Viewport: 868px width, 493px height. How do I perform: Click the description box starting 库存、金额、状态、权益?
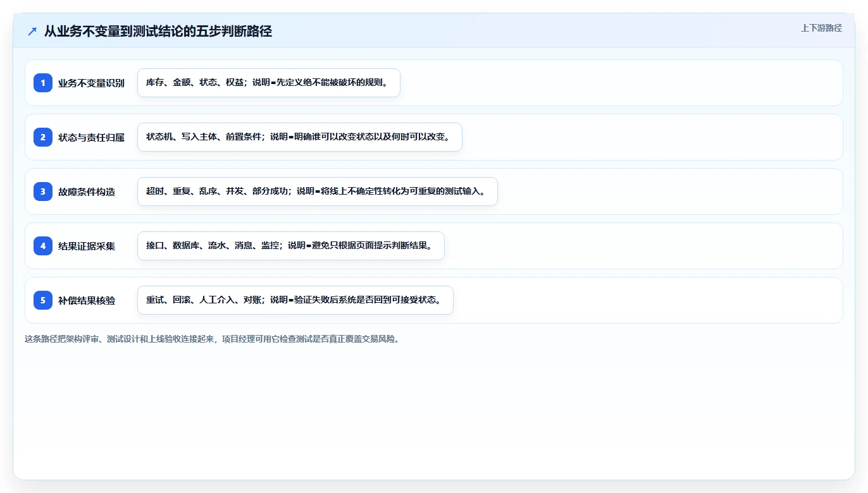click(269, 83)
